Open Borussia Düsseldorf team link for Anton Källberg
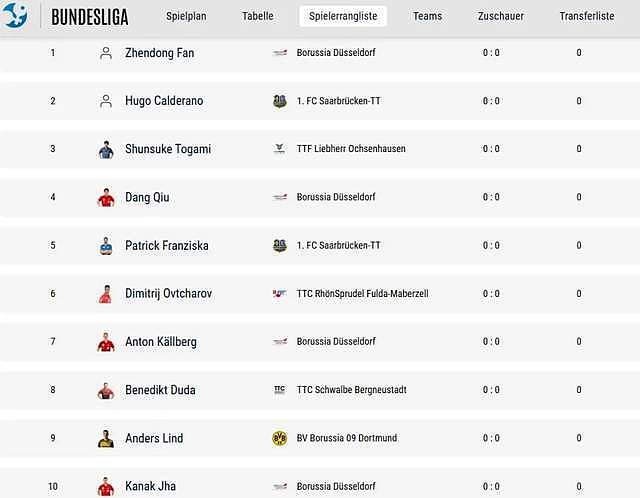Screen dimensions: 640x498 tap(336, 341)
